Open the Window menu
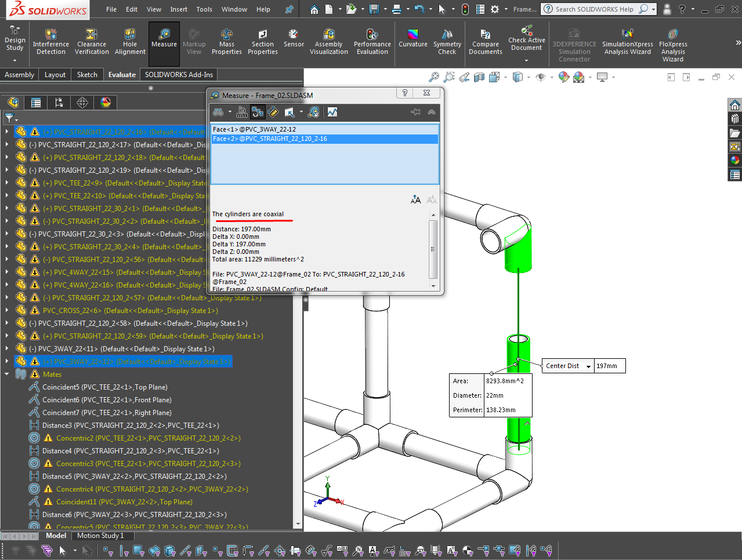Screen dimensions: 742x560 tap(234, 9)
